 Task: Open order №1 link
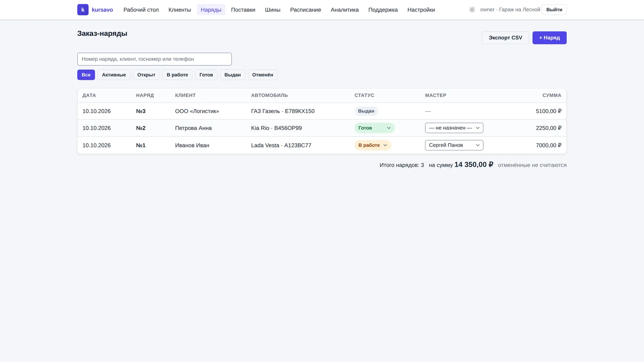[x=140, y=146]
